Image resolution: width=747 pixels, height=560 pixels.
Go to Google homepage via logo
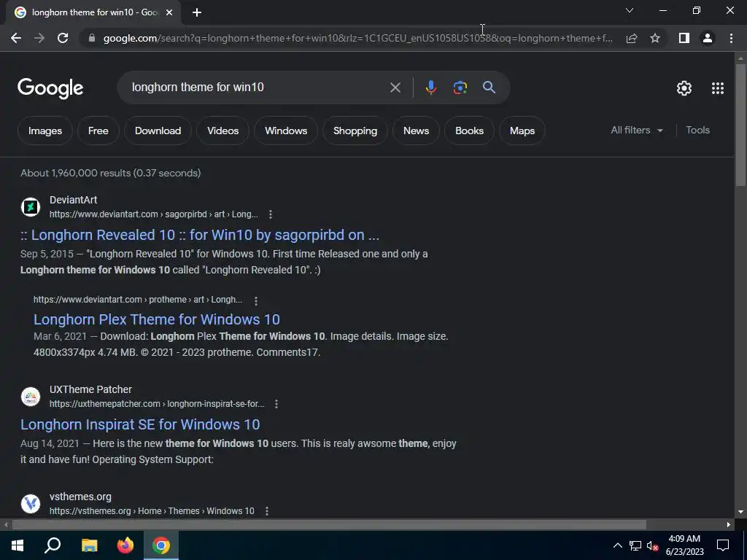coord(50,88)
